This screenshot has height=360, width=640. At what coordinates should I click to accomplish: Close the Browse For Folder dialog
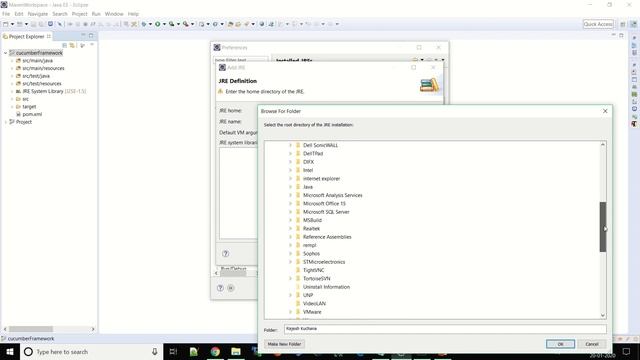605,111
